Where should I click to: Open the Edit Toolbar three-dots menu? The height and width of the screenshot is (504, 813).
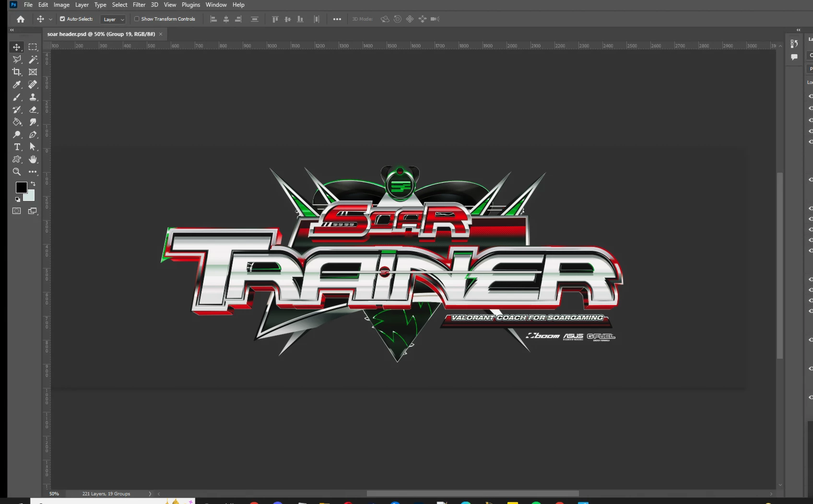tap(33, 172)
